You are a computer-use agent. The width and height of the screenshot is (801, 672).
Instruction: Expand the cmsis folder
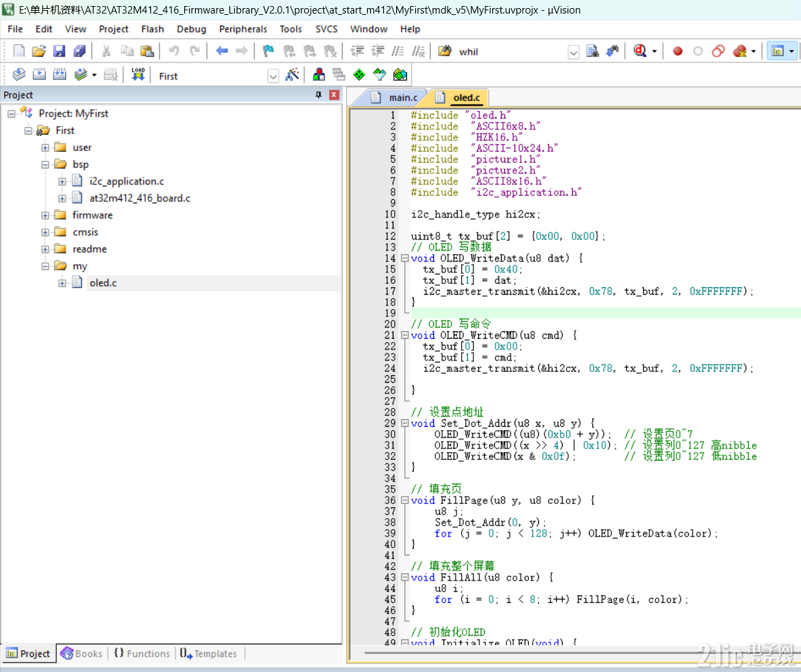(x=45, y=232)
